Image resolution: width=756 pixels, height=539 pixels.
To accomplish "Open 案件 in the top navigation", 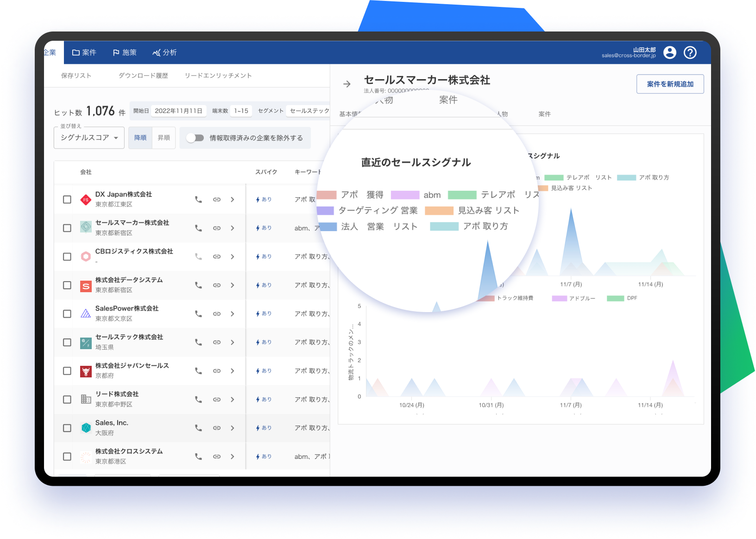I will tap(84, 52).
